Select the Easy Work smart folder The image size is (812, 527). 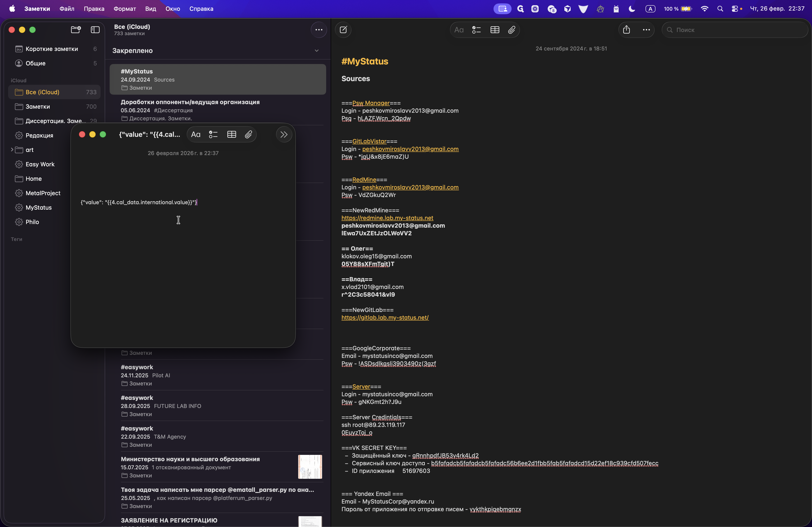40,164
